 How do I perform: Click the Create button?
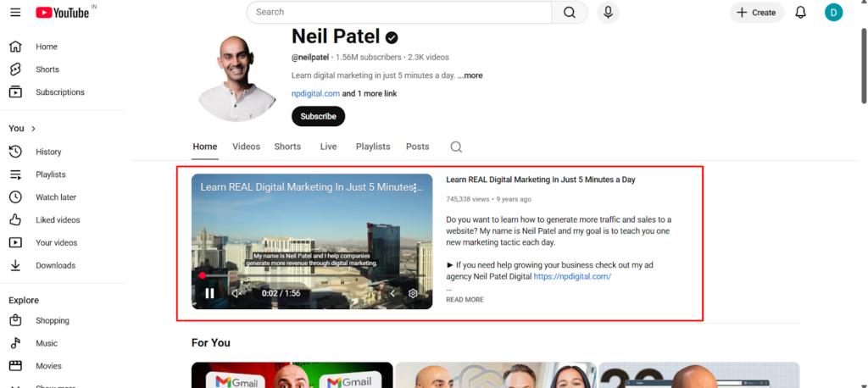click(757, 12)
